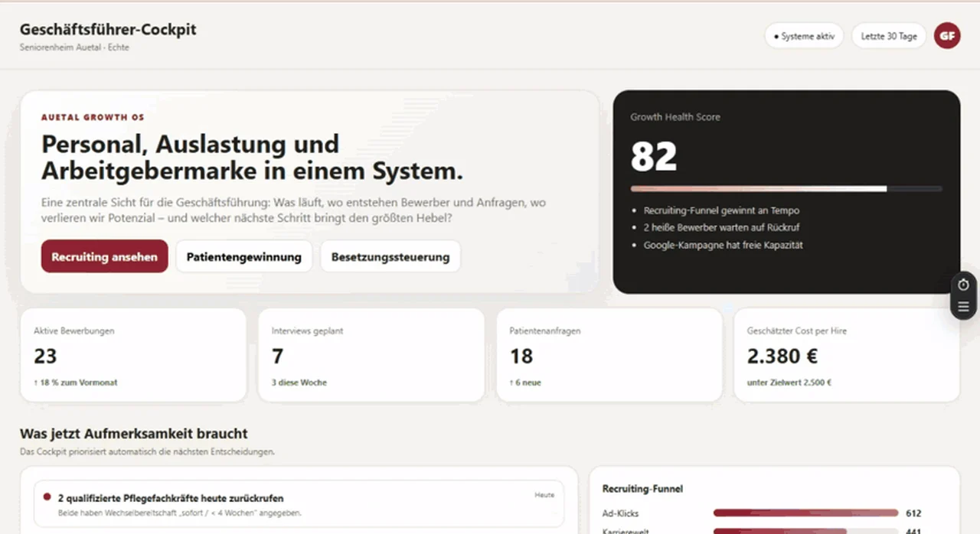Click the red dot on the Pflegefachkräfte task
The image size is (980, 534).
(x=47, y=497)
